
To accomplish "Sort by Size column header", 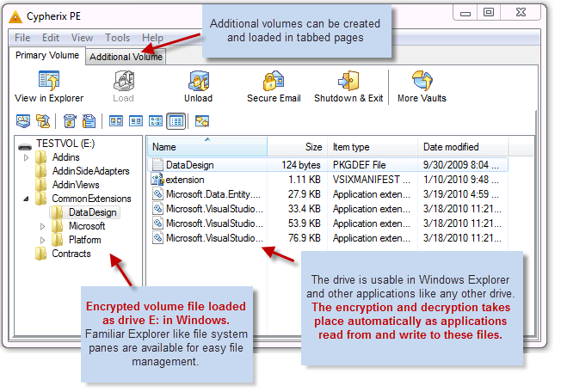I will point(297,147).
